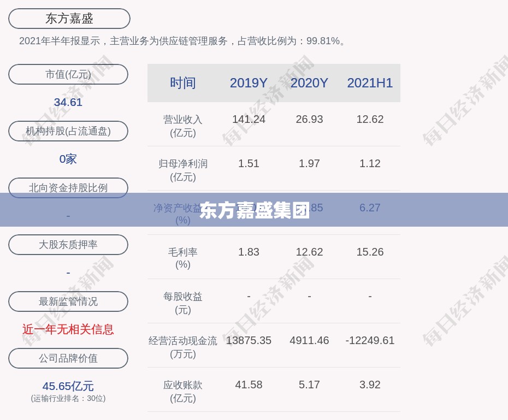Click the 大股东质押率 pill
Screen dimensions: 508x420
[68, 245]
